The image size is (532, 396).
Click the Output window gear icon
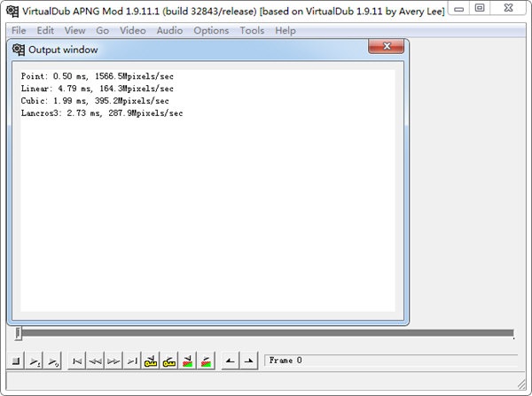pyautogui.click(x=19, y=50)
